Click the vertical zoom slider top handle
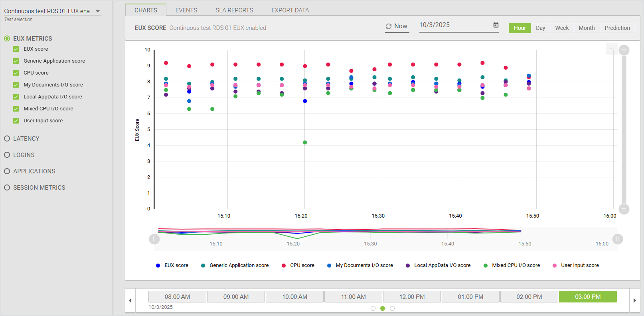The width and height of the screenshot is (644, 316). click(624, 50)
